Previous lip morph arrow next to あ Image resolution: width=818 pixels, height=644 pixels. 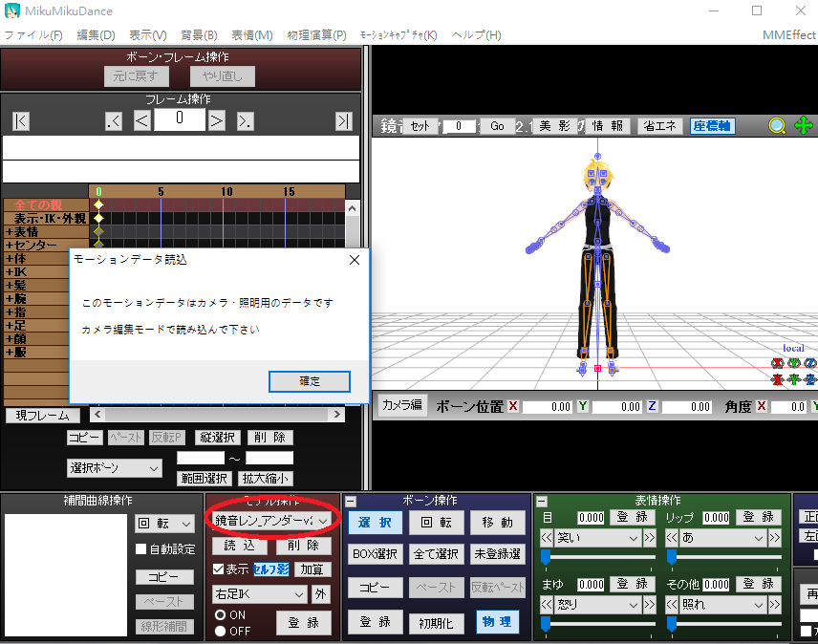click(672, 538)
